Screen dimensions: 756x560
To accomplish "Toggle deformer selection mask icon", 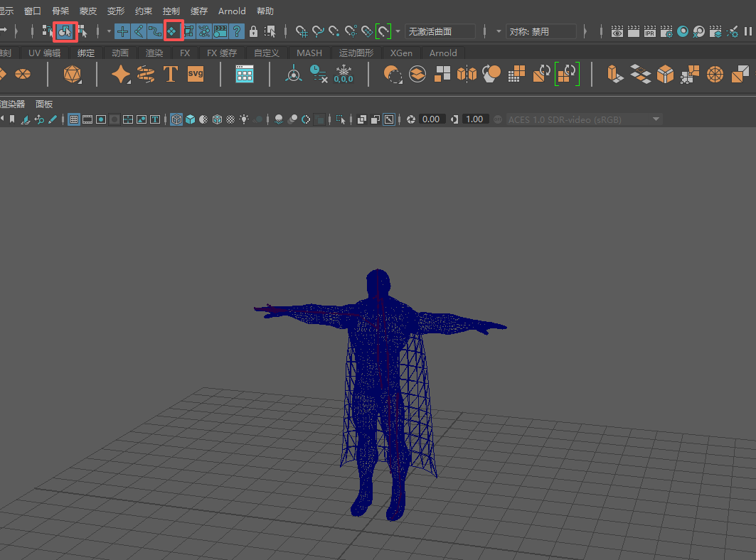I will pyautogui.click(x=188, y=32).
